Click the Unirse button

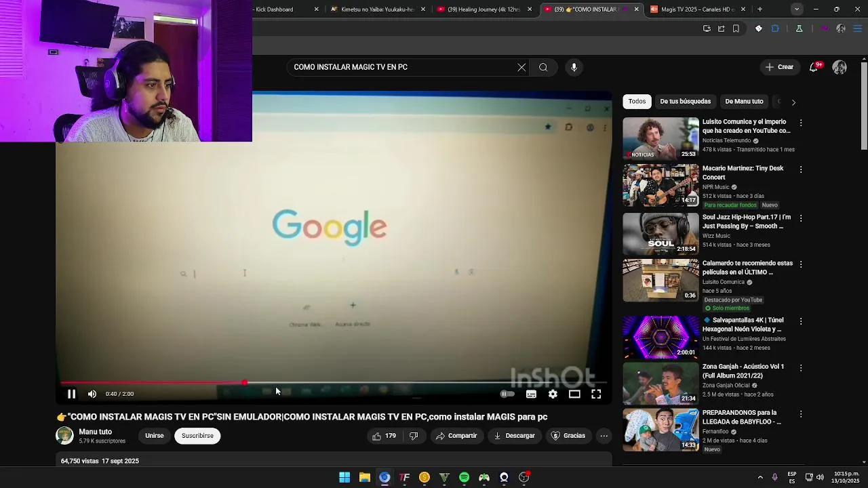coord(154,436)
